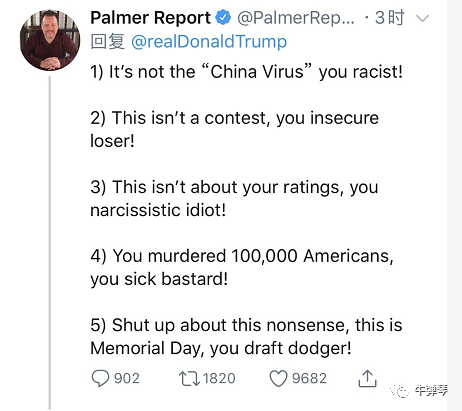Click the retweet arrows icon
The image size is (462, 411).
[189, 379]
